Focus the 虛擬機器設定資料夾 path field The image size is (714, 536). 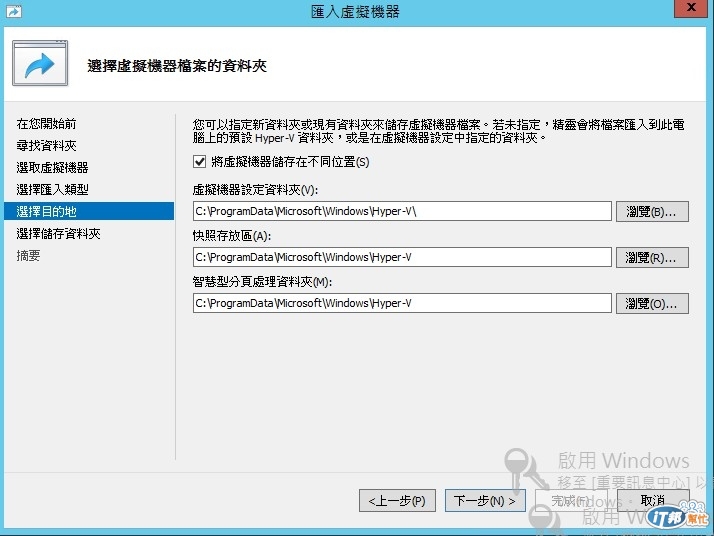point(402,211)
